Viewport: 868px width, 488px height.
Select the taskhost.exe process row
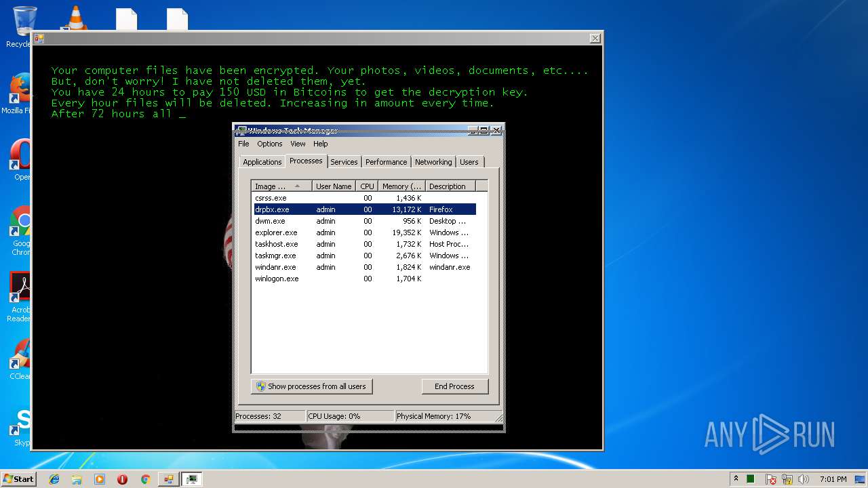tap(365, 244)
